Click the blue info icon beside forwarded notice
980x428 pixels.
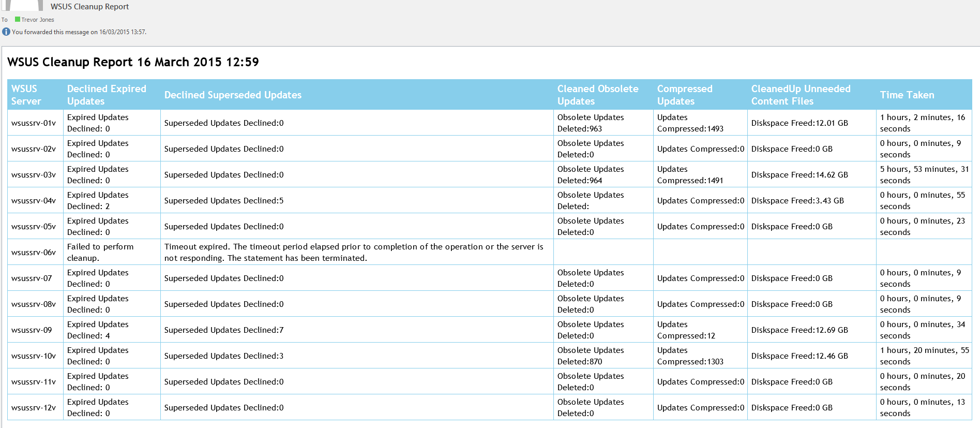(x=6, y=32)
